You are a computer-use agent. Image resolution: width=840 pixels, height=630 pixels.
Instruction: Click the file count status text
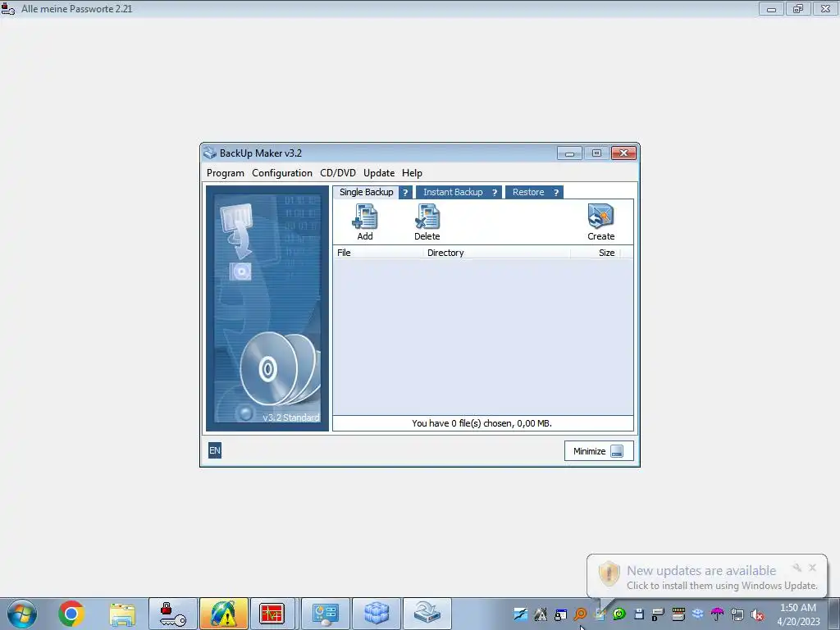point(482,423)
